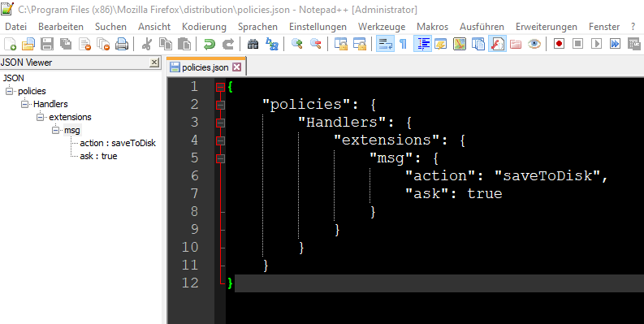Screen dimensions: 644x324
Task: Close the JSON Viewer panel
Action: click(154, 63)
